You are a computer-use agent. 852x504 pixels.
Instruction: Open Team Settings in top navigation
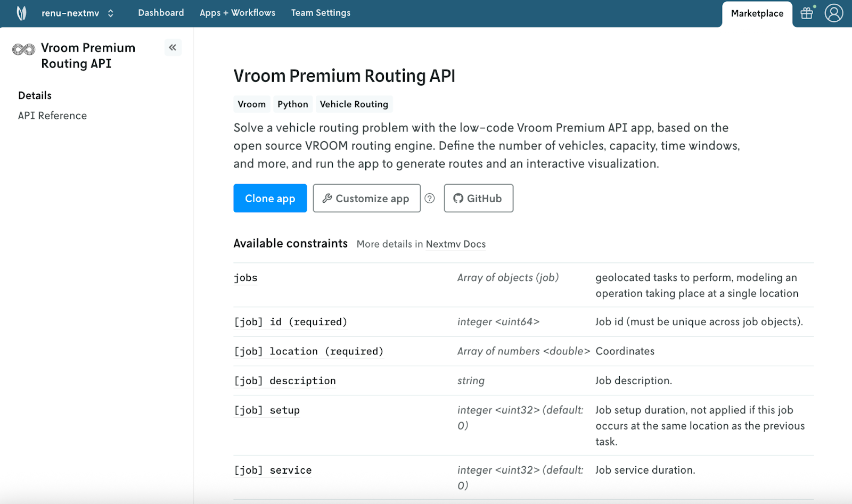pyautogui.click(x=321, y=13)
